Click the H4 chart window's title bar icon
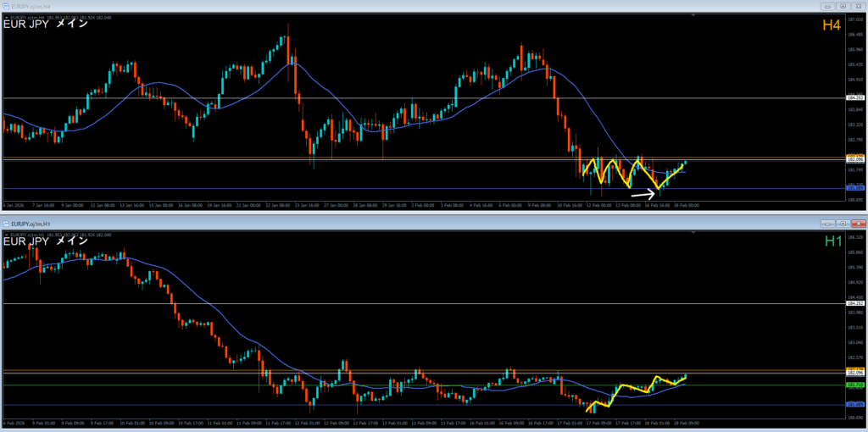Image resolution: width=868 pixels, height=432 pixels. (x=7, y=6)
